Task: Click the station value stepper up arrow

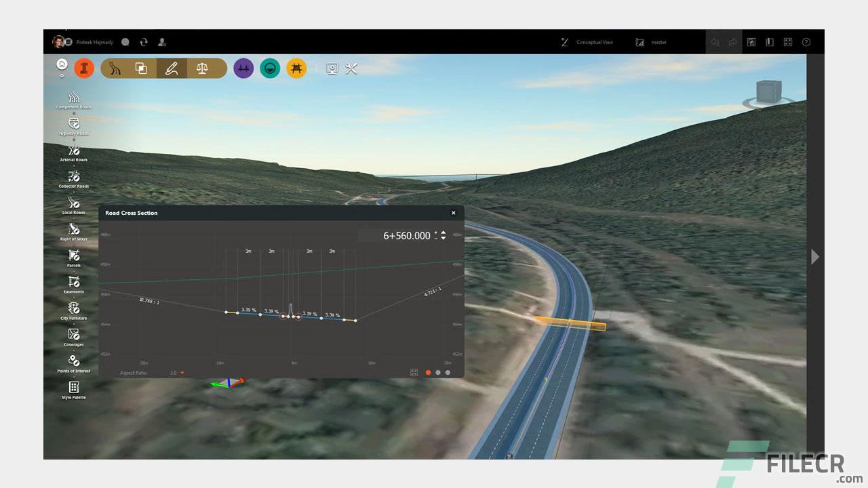Action: pos(443,232)
